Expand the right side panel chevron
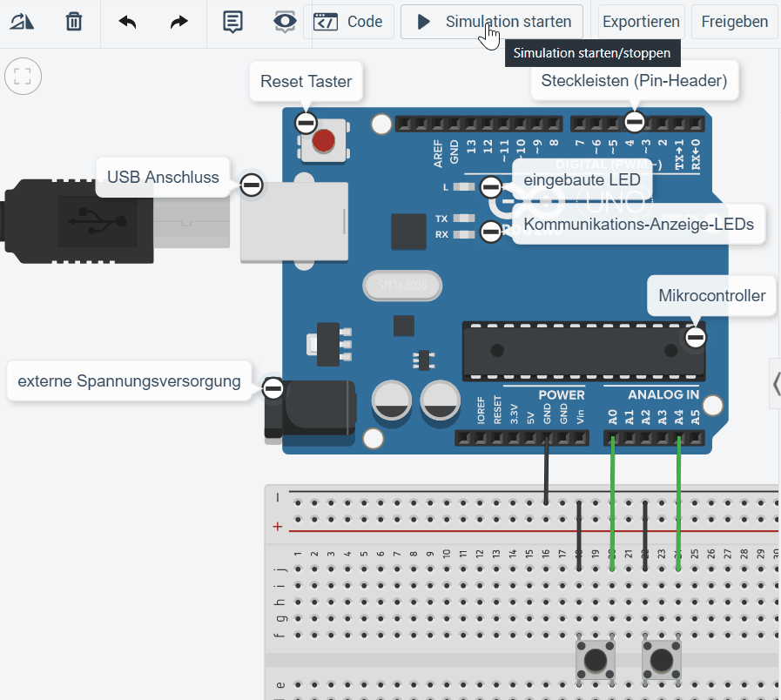Viewport: 781px width, 700px height. coord(775,383)
